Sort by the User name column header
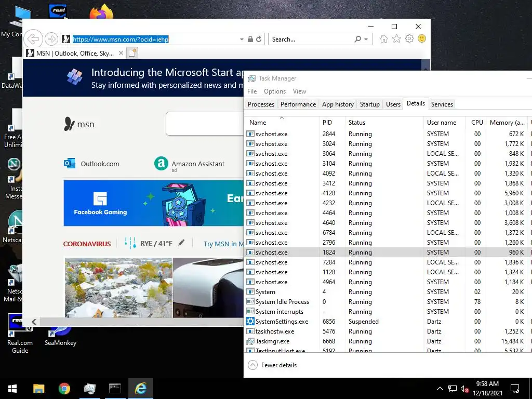 [444, 123]
